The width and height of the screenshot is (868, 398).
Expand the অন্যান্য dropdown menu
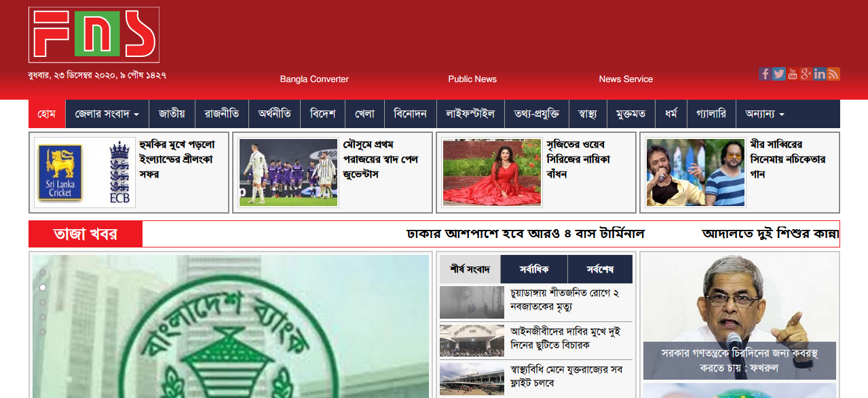coord(764,114)
